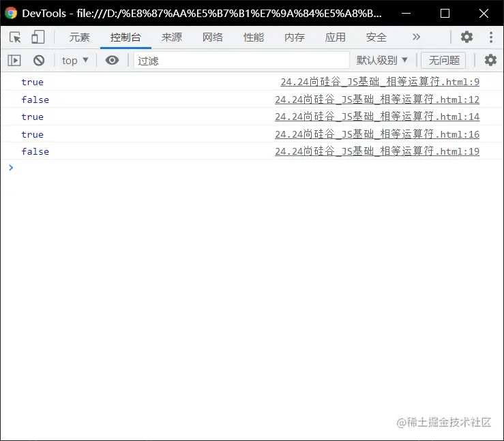Switch to the 安全 tab

click(x=376, y=37)
